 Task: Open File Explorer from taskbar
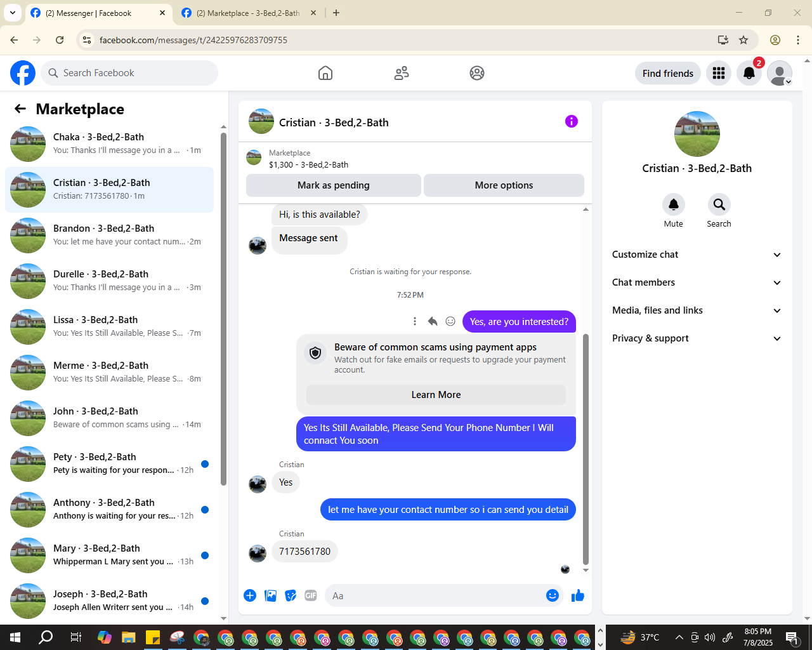click(x=129, y=637)
